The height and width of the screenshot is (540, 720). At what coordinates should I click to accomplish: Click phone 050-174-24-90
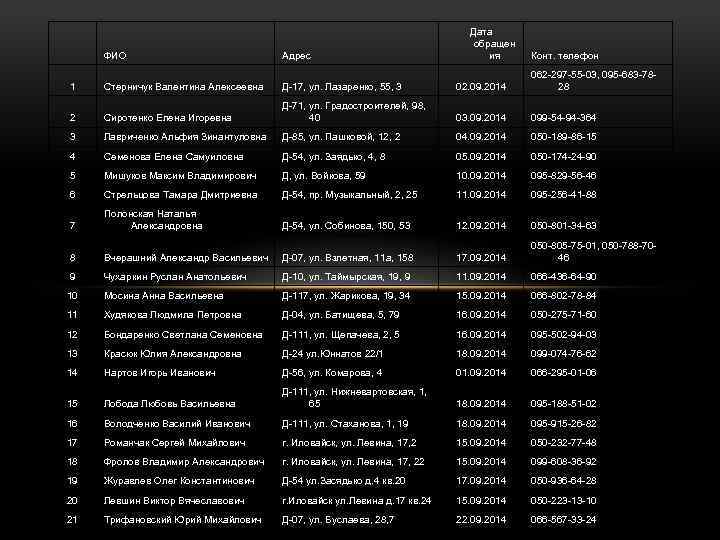(x=563, y=157)
